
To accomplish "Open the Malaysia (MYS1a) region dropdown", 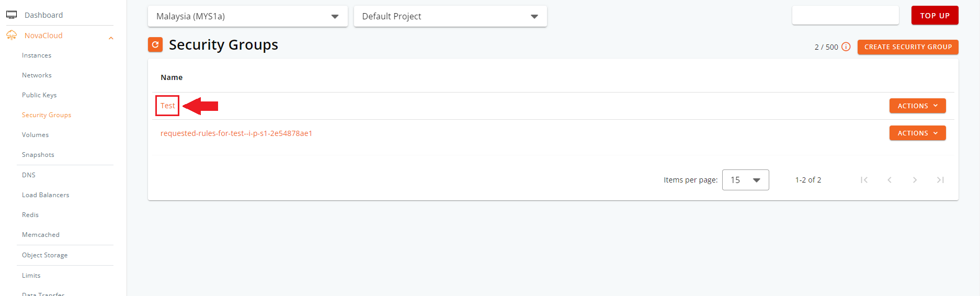I will click(x=247, y=16).
